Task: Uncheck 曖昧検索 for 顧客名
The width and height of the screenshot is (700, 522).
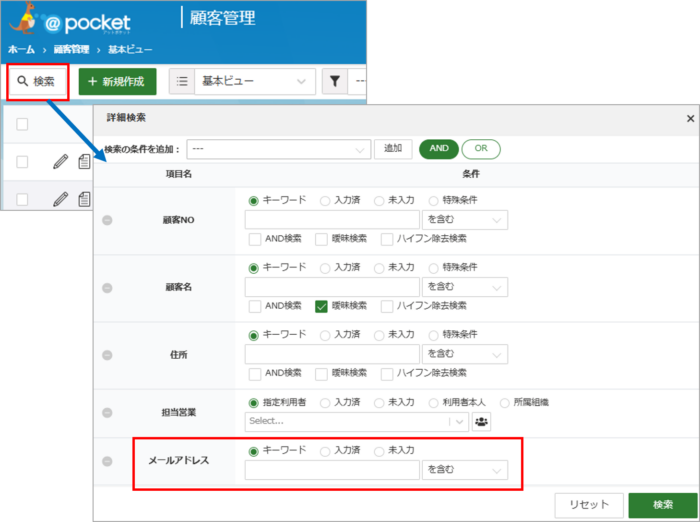Action: (x=321, y=306)
